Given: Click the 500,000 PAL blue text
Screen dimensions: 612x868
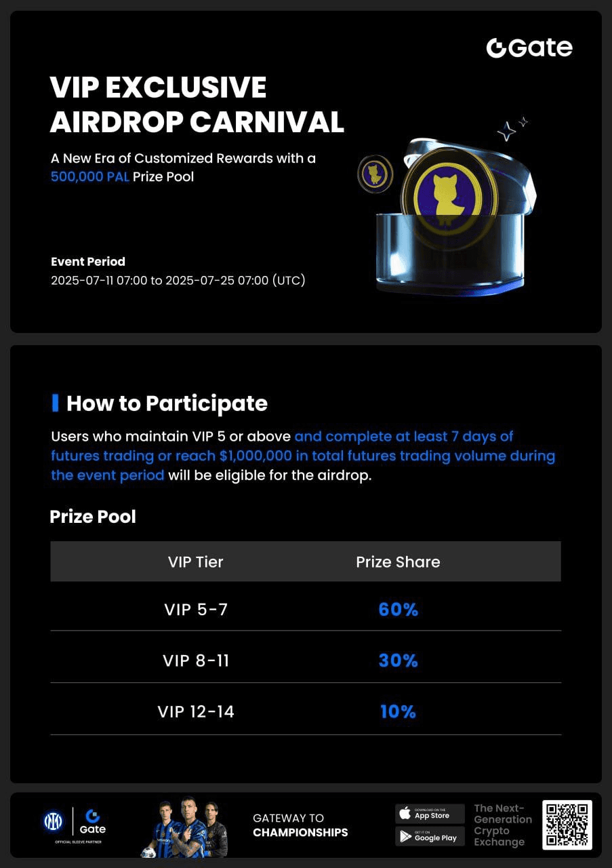Looking at the screenshot, I should (90, 178).
